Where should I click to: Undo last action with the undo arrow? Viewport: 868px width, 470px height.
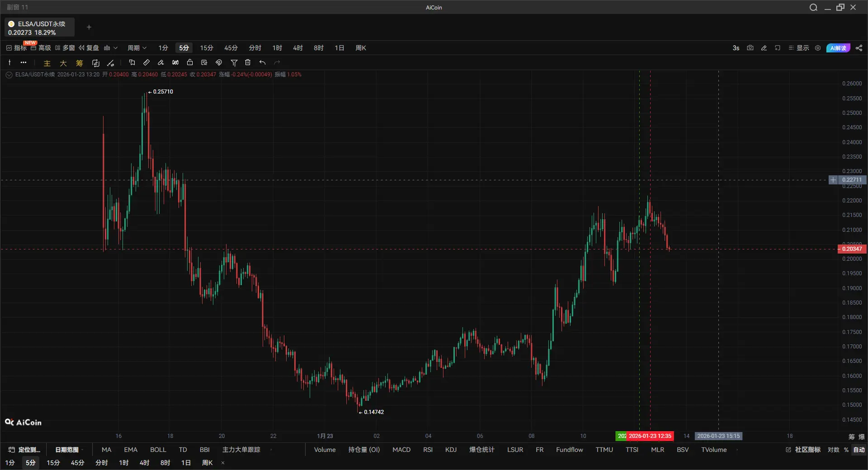[x=262, y=62]
